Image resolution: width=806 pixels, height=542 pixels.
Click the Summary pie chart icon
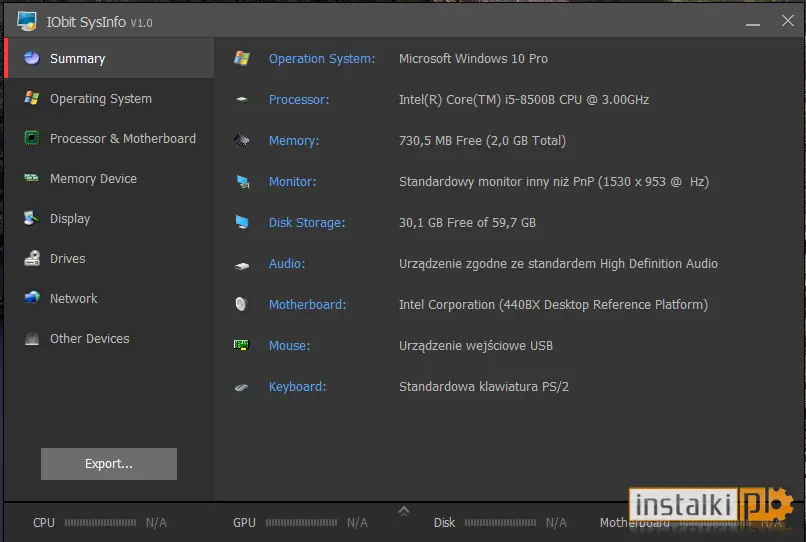click(32, 58)
